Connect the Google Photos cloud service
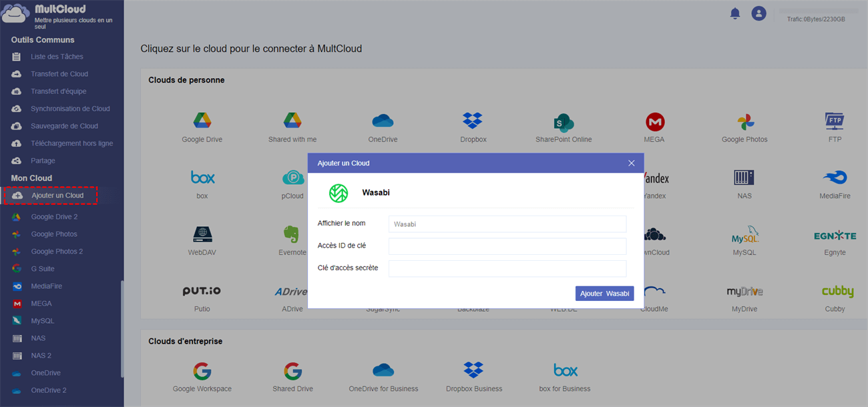Screen dimensions: 868x407 [745, 122]
